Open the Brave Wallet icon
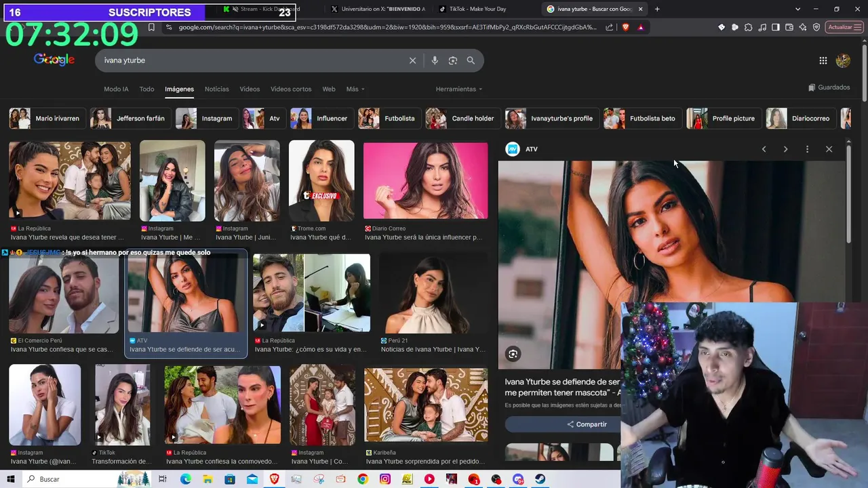Screen dimensions: 868x488 pyautogui.click(x=789, y=27)
